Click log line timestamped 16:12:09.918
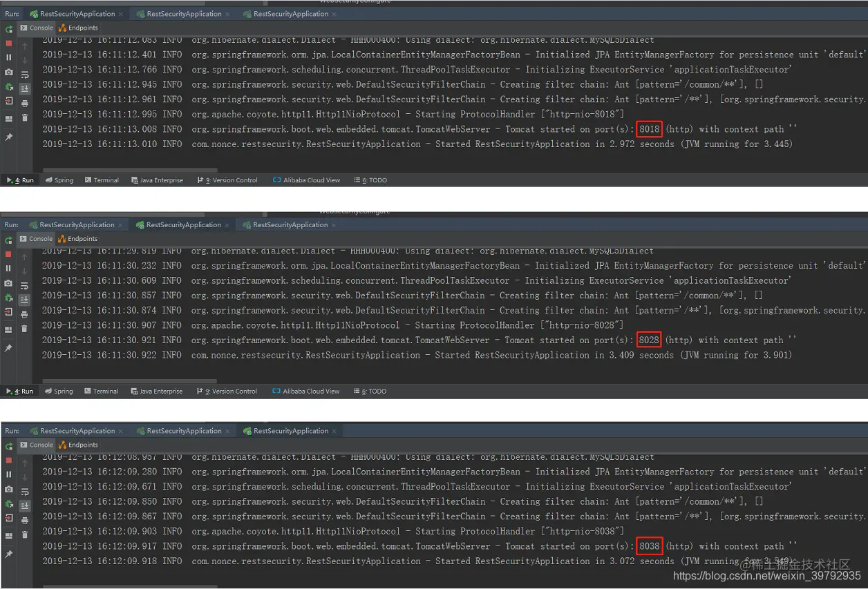Screen dimensions: 868x589 (417, 561)
